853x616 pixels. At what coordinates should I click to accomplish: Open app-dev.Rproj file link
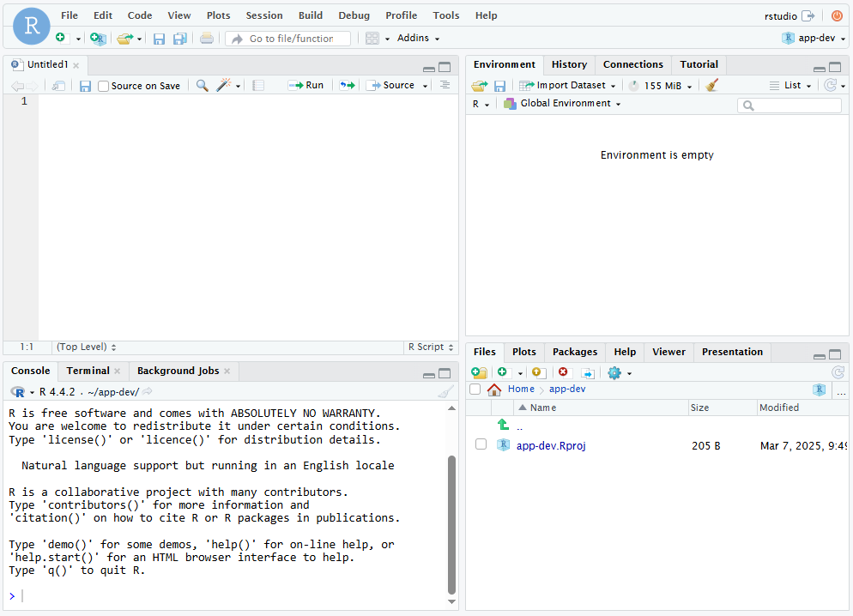point(551,445)
